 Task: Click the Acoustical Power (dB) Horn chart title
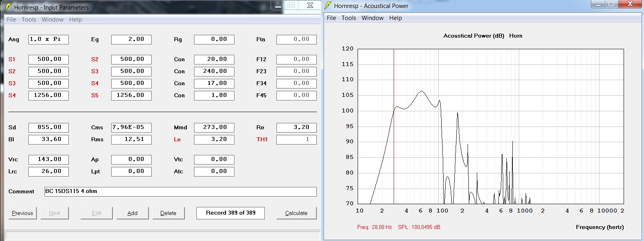click(x=483, y=36)
